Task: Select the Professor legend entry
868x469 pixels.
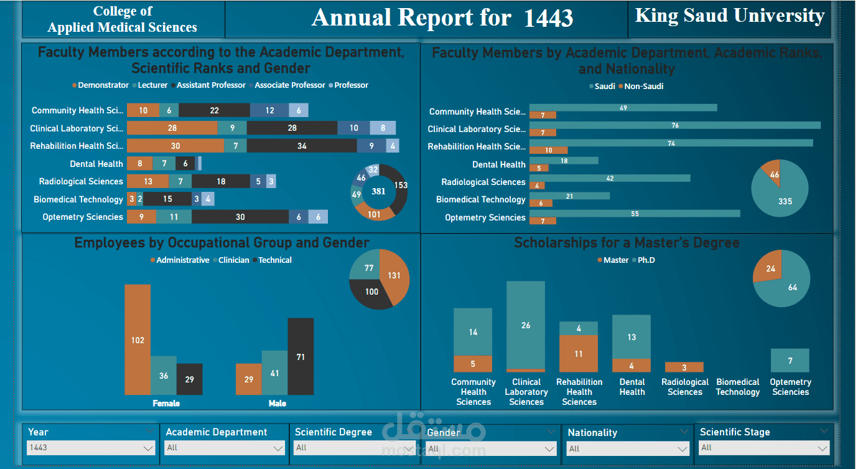Action: coord(348,85)
